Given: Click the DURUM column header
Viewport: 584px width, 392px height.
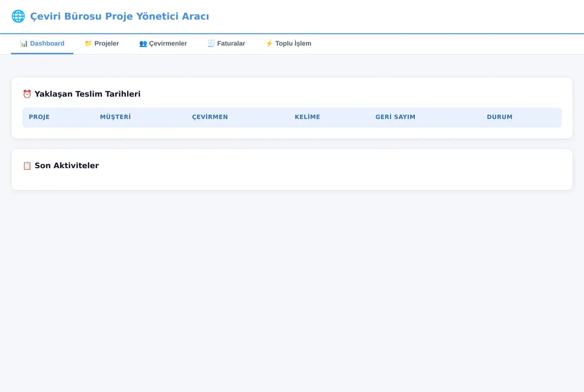Looking at the screenshot, I should tap(521, 117).
